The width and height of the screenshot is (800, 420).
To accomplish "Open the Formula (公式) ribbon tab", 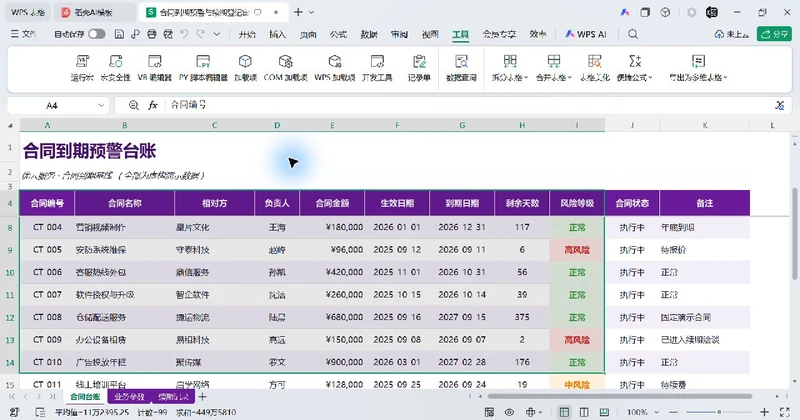I will pos(338,34).
